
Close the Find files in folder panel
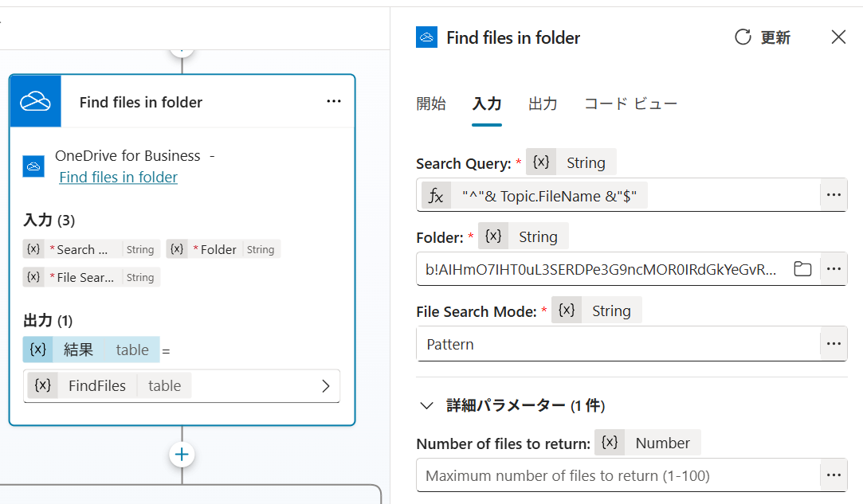point(838,37)
